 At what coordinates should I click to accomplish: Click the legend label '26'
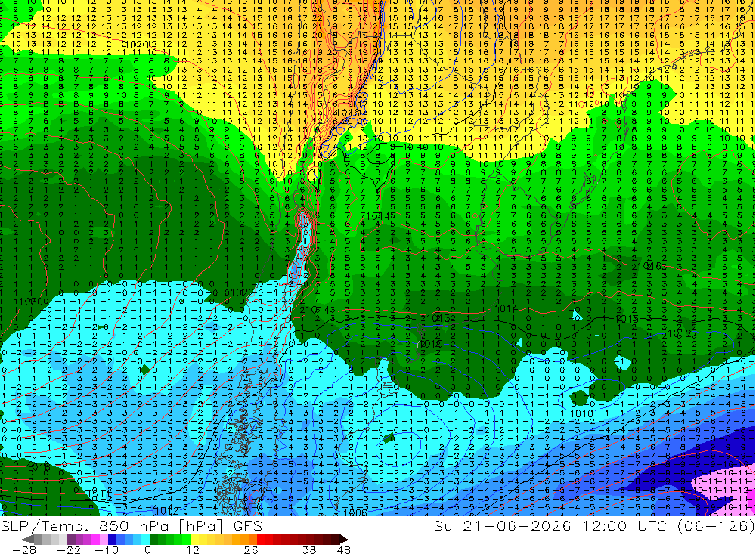click(x=251, y=549)
